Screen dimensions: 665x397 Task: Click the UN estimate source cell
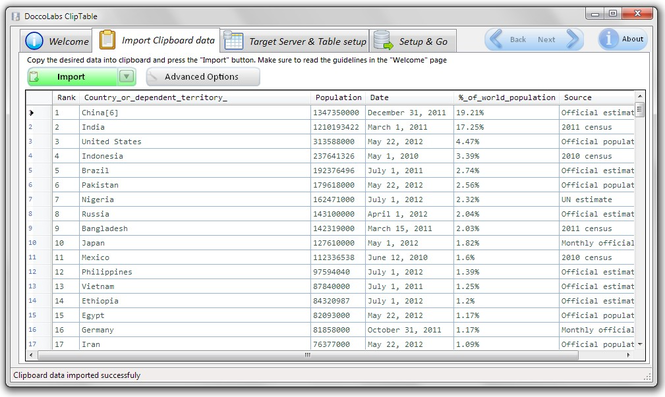point(597,199)
